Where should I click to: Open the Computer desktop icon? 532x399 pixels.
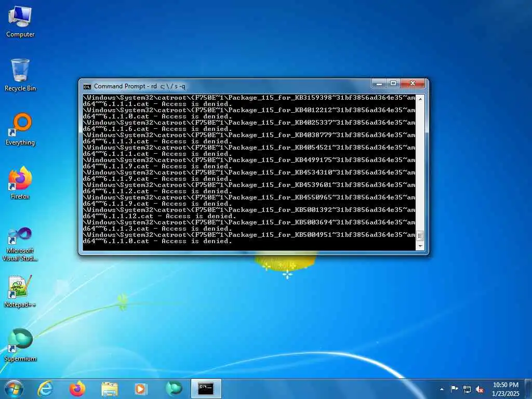[x=20, y=22]
